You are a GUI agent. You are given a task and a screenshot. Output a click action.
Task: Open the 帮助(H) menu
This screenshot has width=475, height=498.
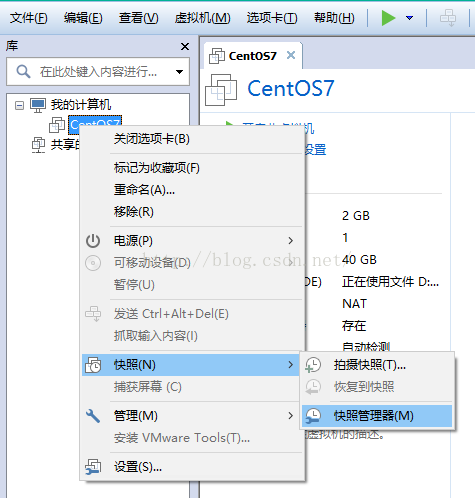click(x=334, y=18)
